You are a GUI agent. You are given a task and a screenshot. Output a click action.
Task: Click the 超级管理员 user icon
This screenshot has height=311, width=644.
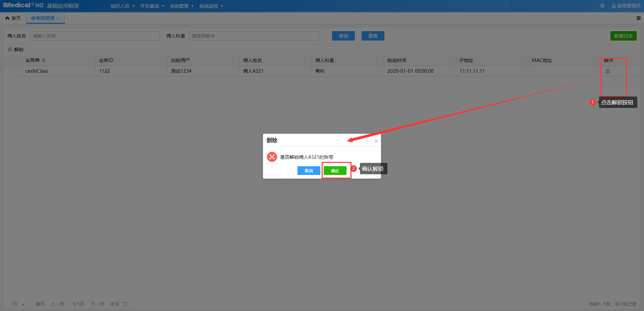click(613, 6)
